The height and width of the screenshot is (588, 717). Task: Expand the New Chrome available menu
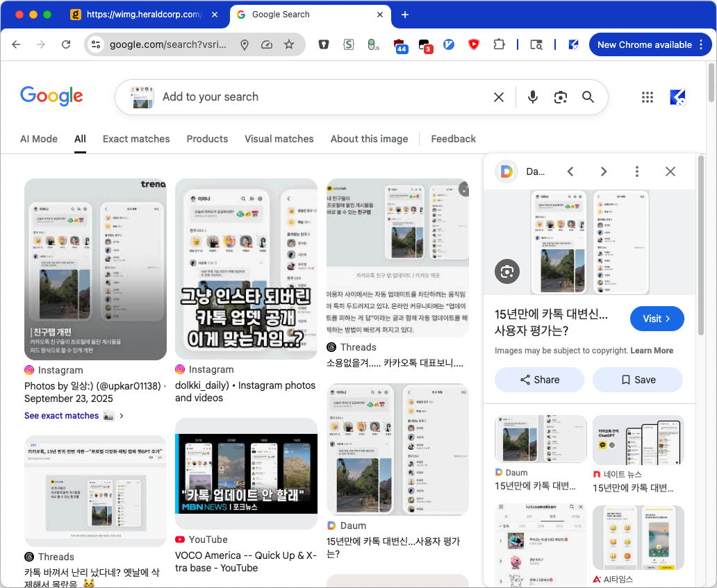point(701,44)
